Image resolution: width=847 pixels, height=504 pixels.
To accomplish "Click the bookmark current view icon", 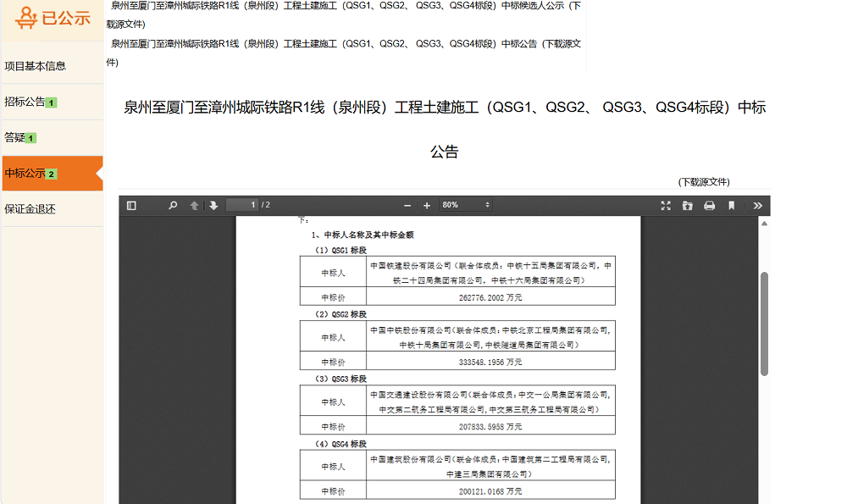I will click(x=732, y=205).
